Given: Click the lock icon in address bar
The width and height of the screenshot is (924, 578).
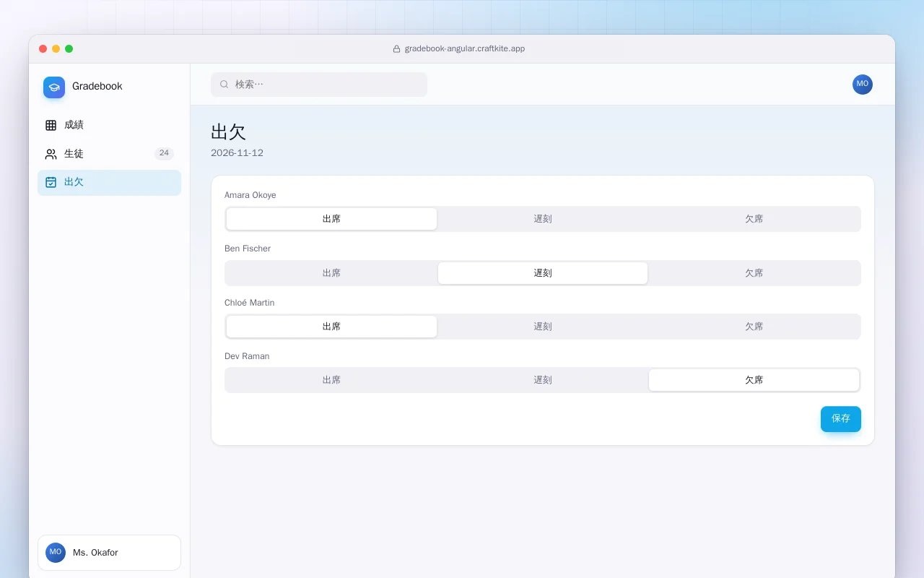Looking at the screenshot, I should 396,49.
